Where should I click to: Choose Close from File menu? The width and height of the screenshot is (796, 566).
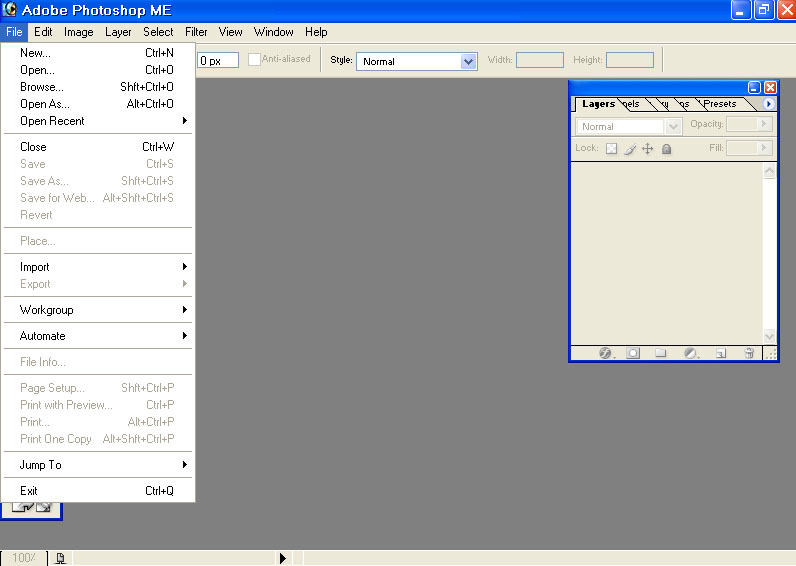[x=97, y=147]
